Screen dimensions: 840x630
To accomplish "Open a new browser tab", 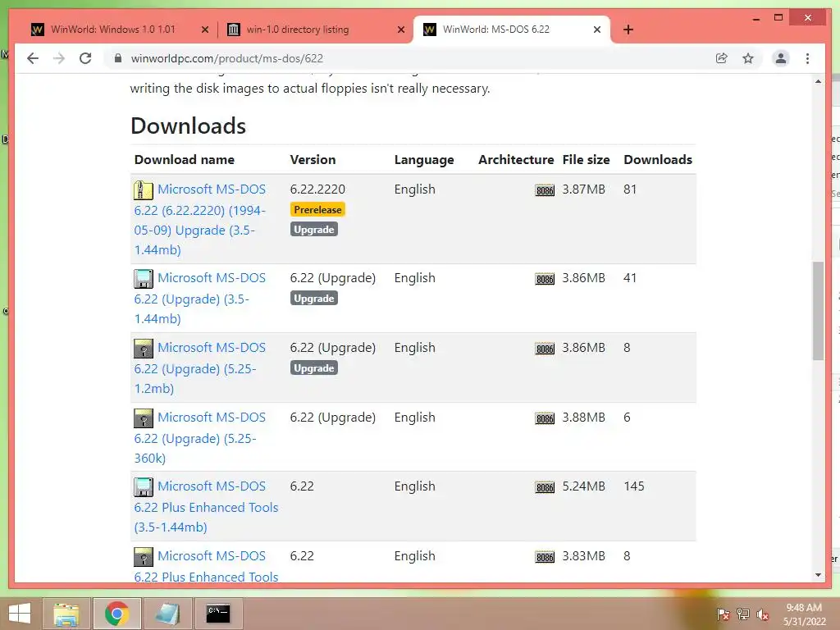I will [x=628, y=30].
